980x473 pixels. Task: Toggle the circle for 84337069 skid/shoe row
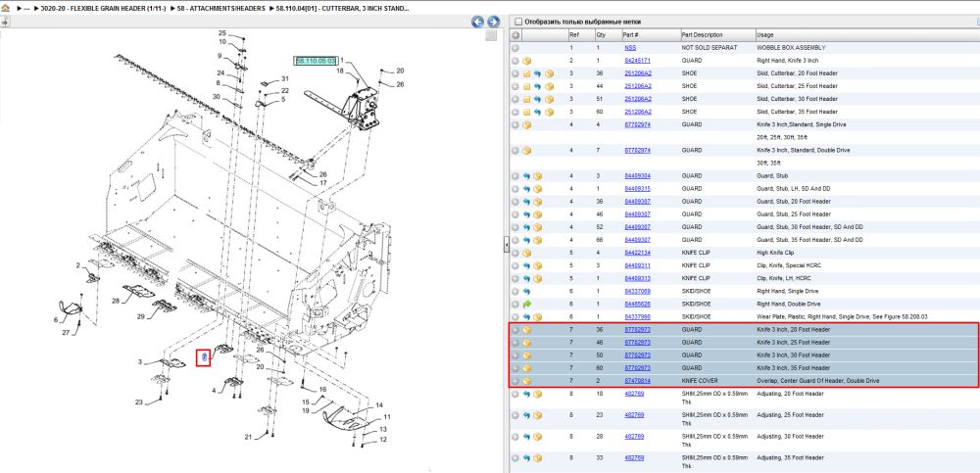pyautogui.click(x=515, y=291)
